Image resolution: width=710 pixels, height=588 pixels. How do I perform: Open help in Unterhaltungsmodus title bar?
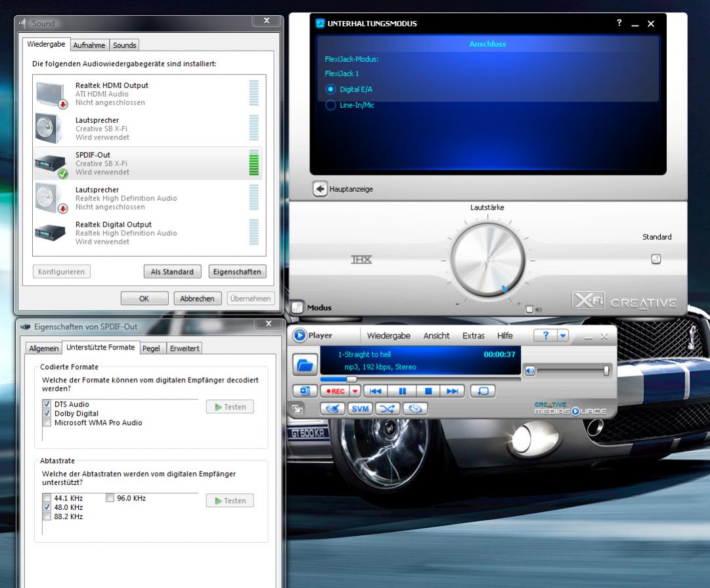click(619, 22)
